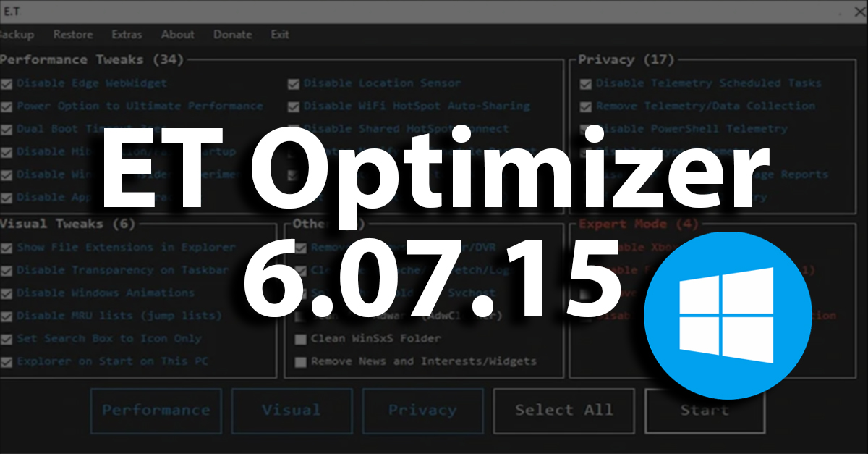This screenshot has width=868, height=454.
Task: Uncheck Disable Location Sensor
Action: point(294,84)
